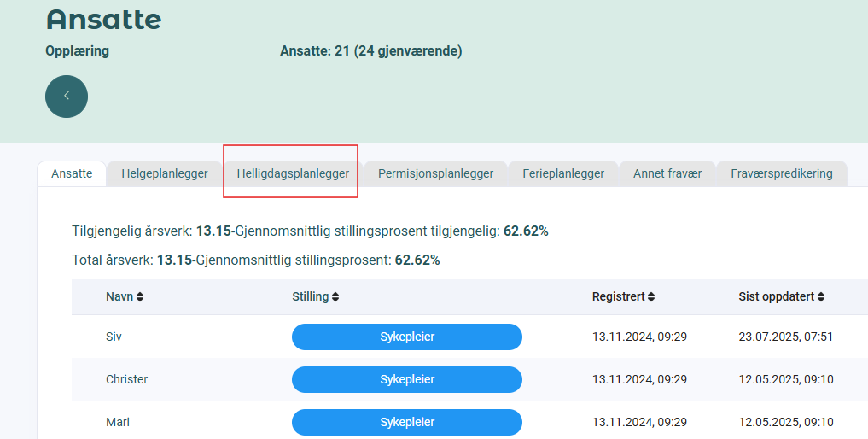
Task: Sort by Stilling column arrows
Action: pos(335,297)
